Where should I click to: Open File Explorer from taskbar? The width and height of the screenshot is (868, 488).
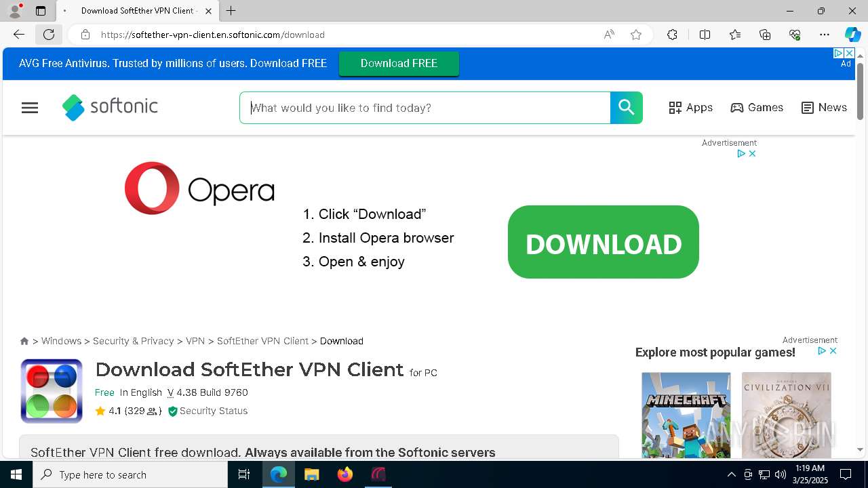(x=312, y=474)
